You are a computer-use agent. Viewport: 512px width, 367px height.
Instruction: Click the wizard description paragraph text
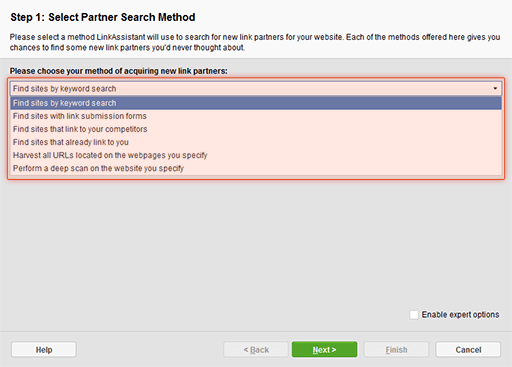coord(255,42)
